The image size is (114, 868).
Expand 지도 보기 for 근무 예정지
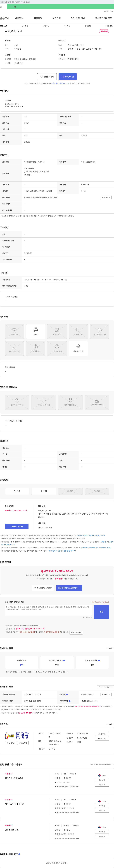(106, 198)
